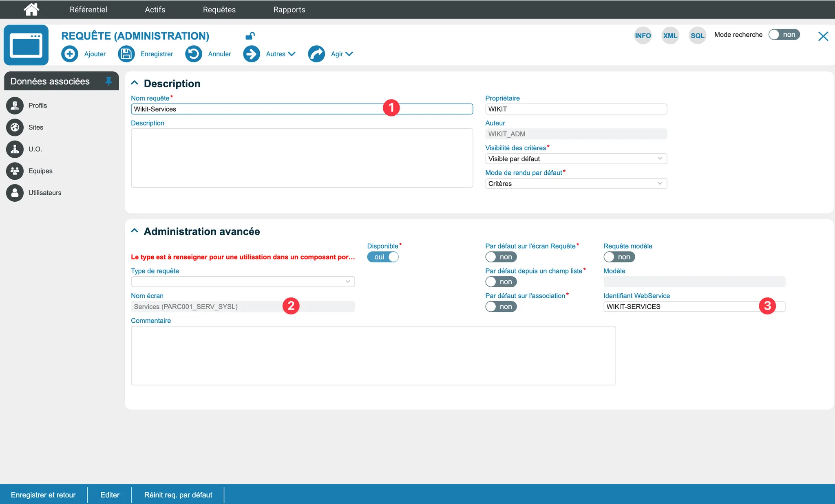This screenshot has width=835, height=504.
Task: Toggle the Disponible switch off
Action: click(x=383, y=257)
